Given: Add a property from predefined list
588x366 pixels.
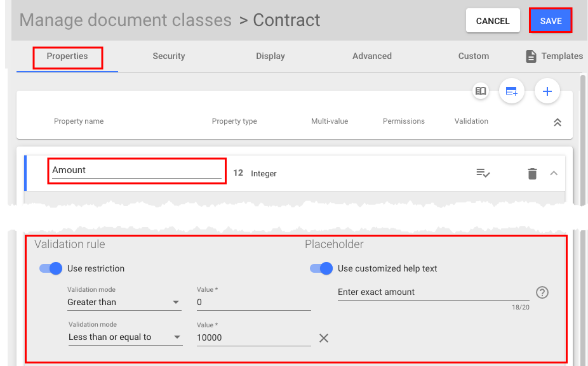Looking at the screenshot, I should (x=512, y=91).
